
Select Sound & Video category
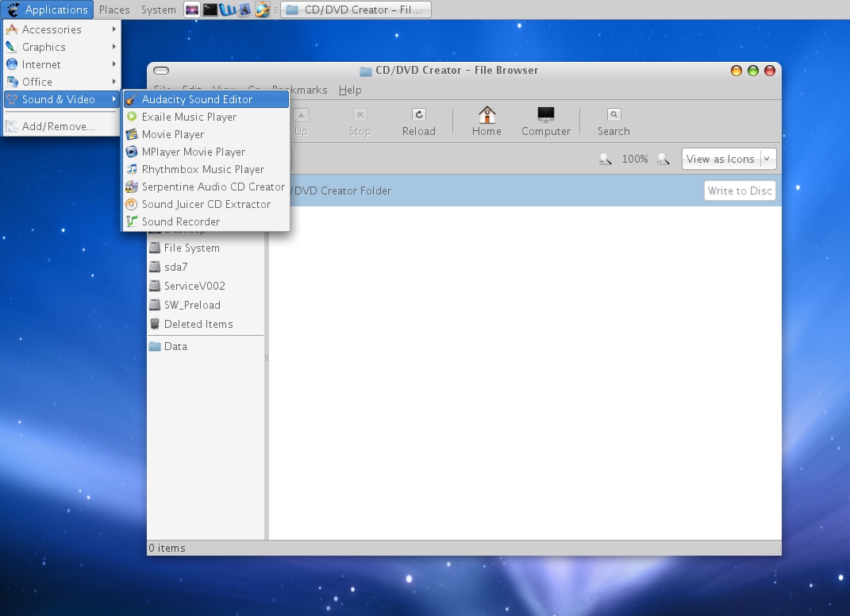click(x=61, y=99)
